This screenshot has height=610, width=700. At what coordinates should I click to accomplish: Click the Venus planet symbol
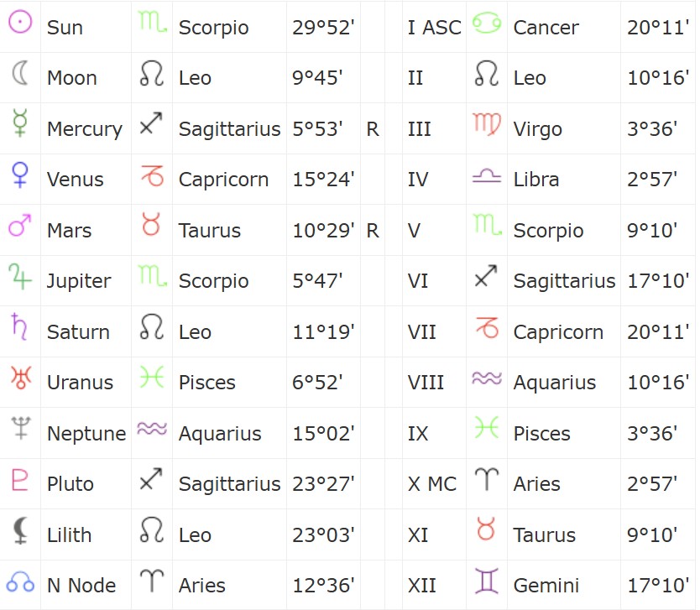coord(20,175)
